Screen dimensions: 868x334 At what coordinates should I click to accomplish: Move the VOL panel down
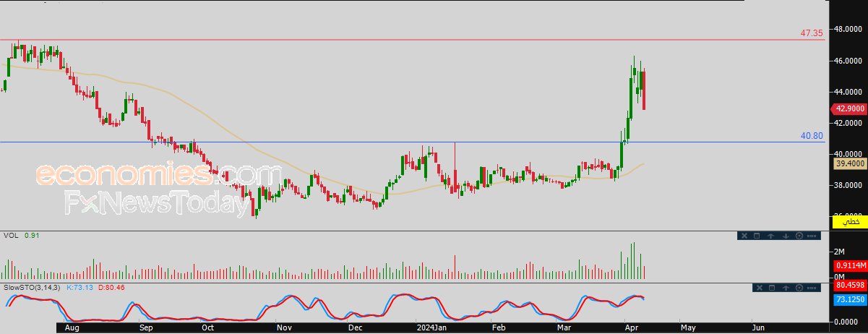pyautogui.click(x=786, y=236)
